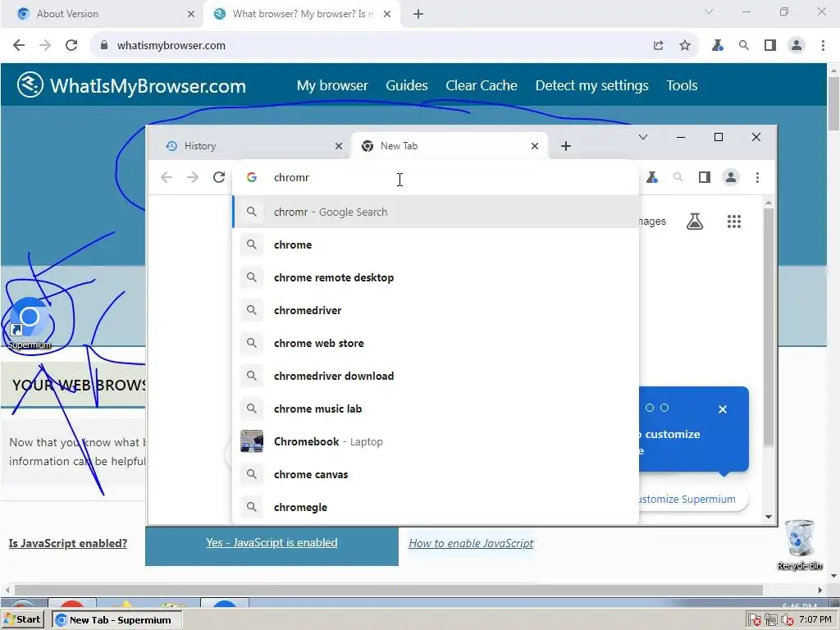Viewport: 840px width, 630px height.
Task: Toggle side panel in back browser window
Action: click(x=769, y=46)
